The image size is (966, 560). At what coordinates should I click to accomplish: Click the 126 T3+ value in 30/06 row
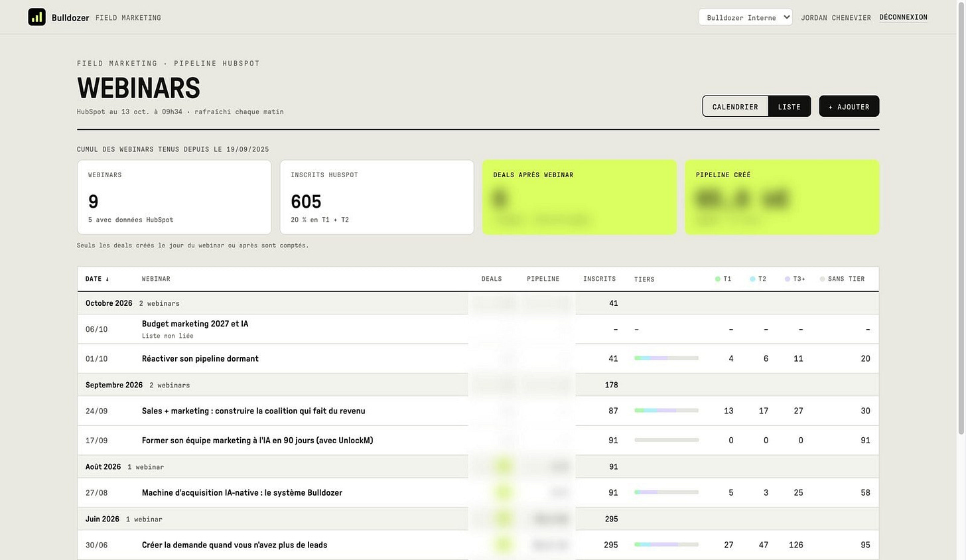tap(795, 545)
